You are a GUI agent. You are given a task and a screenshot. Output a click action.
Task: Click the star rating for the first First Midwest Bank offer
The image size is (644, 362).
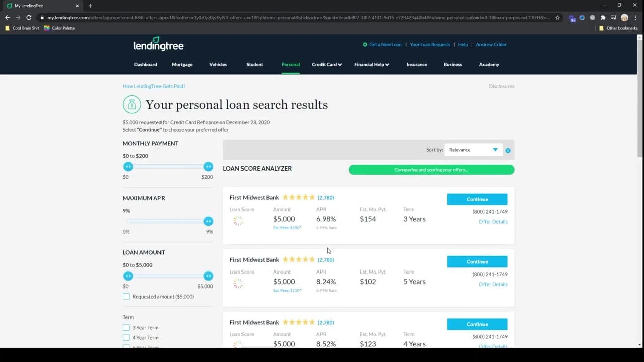(x=299, y=197)
